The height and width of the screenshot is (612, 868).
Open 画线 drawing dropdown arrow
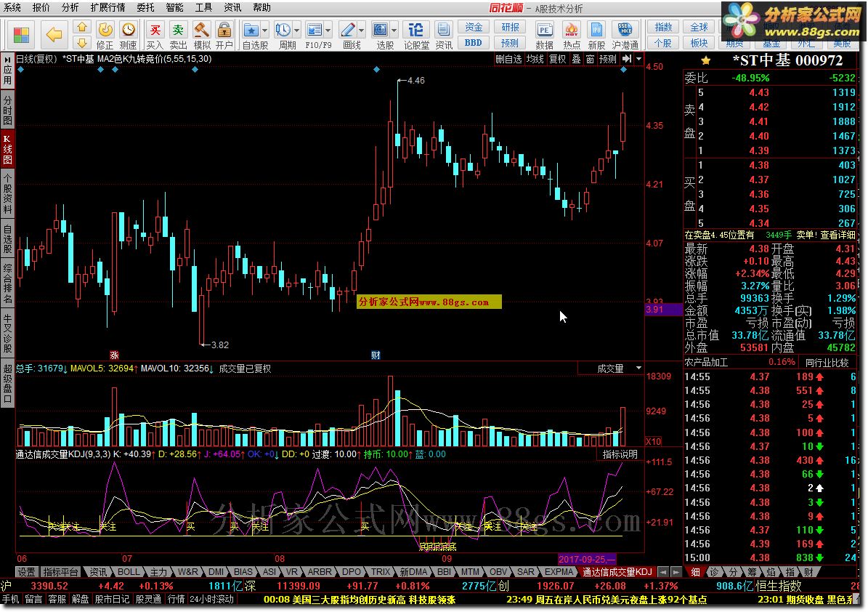[x=362, y=30]
